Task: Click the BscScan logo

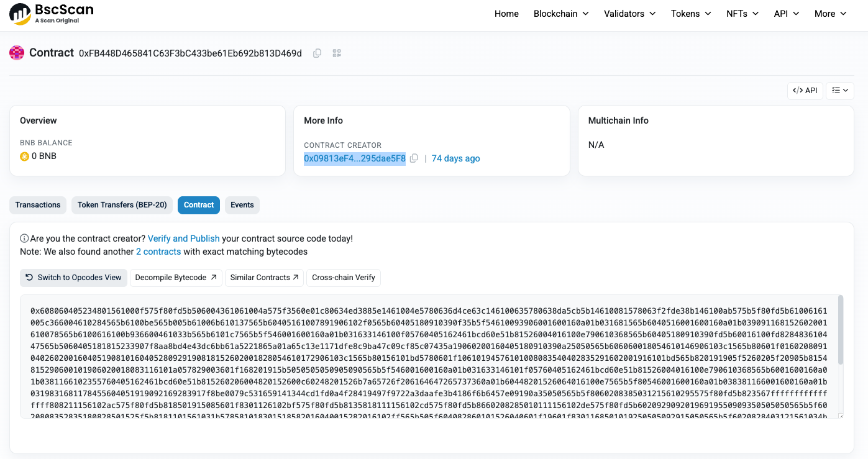Action: [x=52, y=14]
